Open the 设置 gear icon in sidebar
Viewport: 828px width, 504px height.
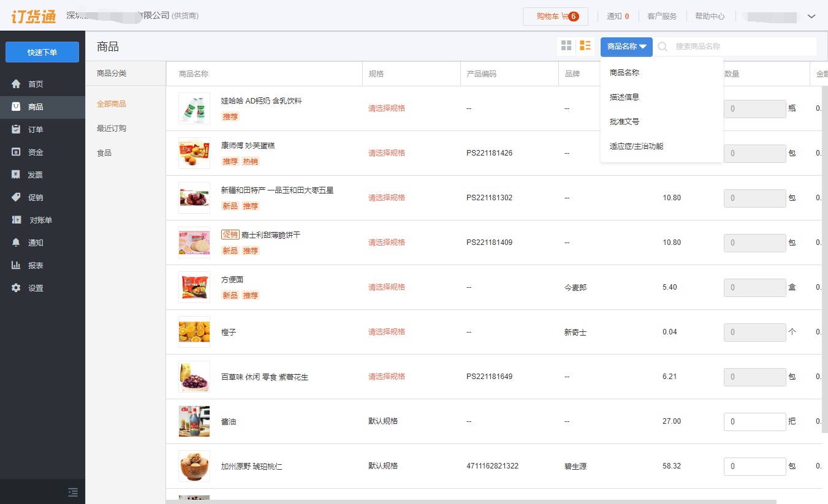click(16, 288)
